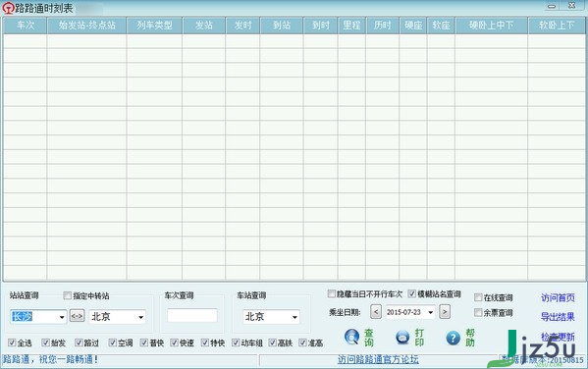The height and width of the screenshot is (369, 588).
Task: Minimize the 路路通时刻表 window
Action: (x=552, y=6)
